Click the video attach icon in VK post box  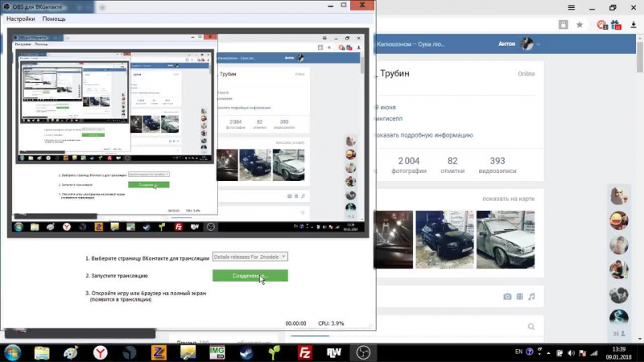tap(519, 296)
